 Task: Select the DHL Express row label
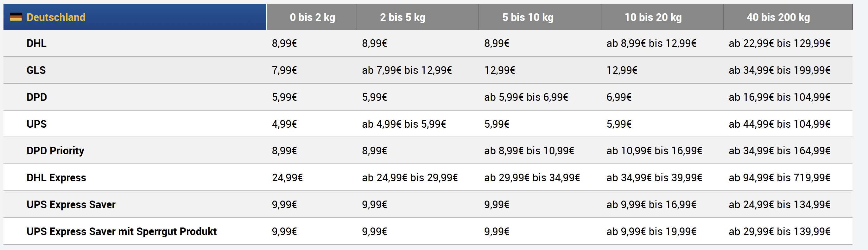[56, 177]
